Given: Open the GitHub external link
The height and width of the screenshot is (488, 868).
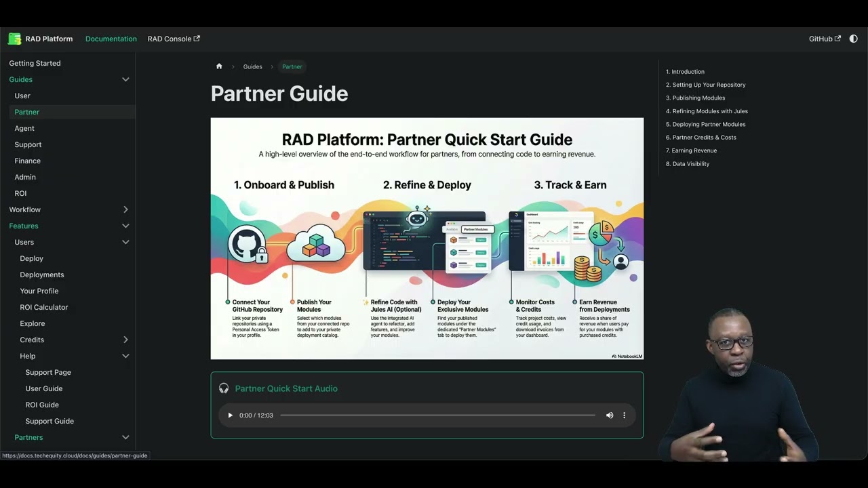Looking at the screenshot, I should (825, 39).
